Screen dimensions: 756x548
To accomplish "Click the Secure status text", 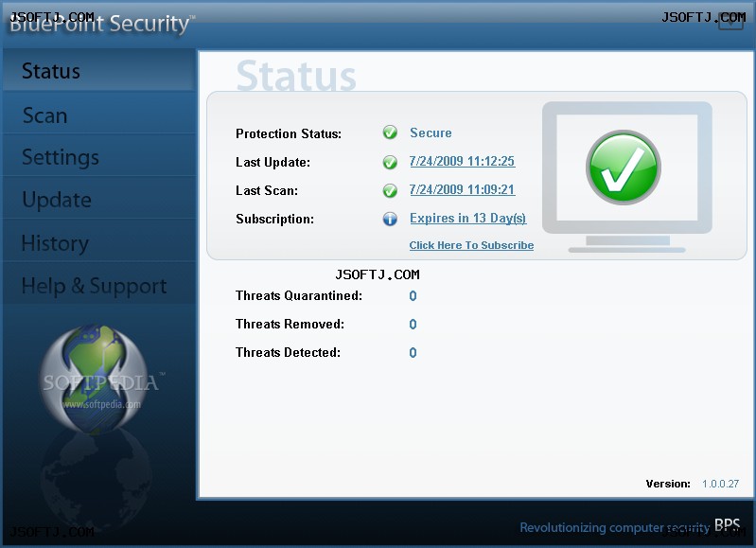I will (x=431, y=133).
